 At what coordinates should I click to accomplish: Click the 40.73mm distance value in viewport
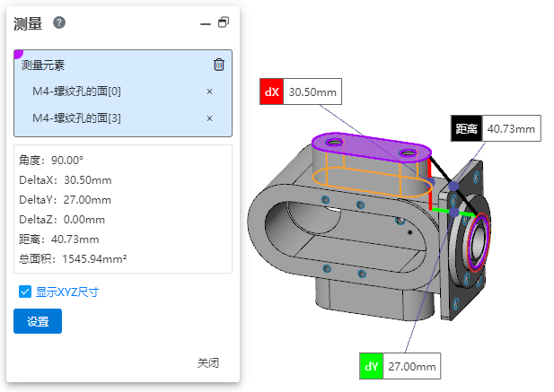coord(510,129)
